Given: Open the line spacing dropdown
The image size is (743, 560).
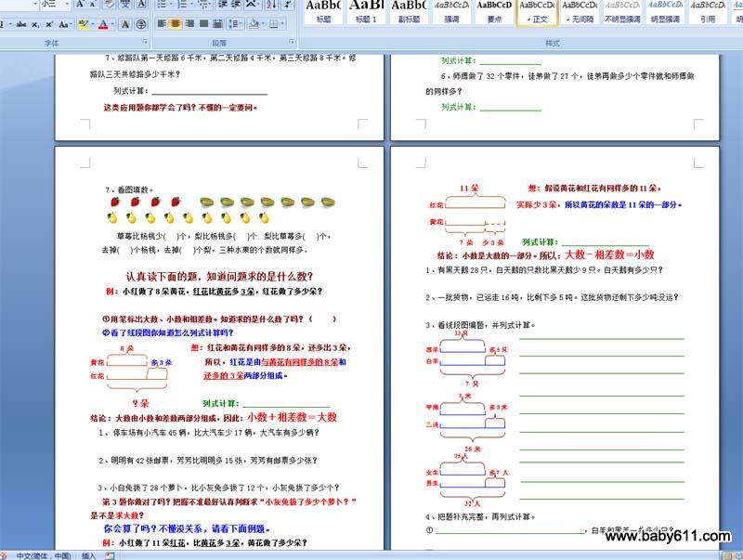Looking at the screenshot, I should [235, 24].
